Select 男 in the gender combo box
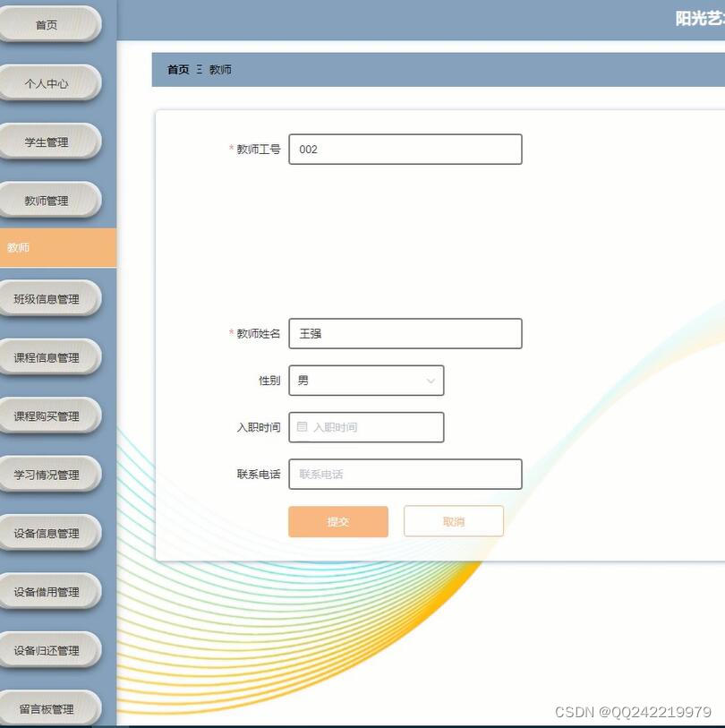Viewport: 725px width, 728px height. tap(367, 381)
